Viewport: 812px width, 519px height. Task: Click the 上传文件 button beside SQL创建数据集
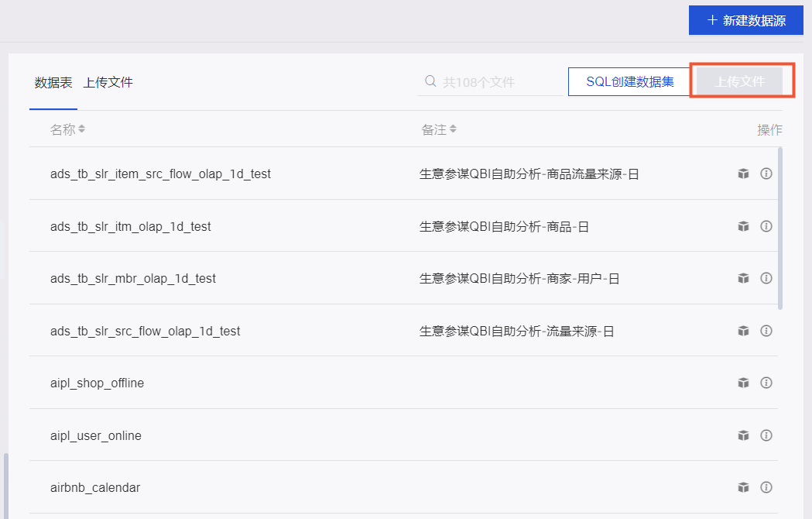pos(739,81)
